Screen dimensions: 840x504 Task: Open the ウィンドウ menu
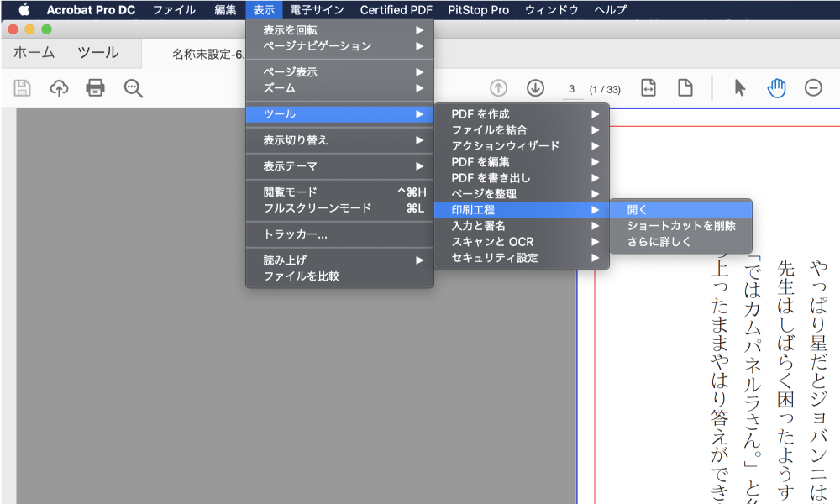click(x=552, y=9)
